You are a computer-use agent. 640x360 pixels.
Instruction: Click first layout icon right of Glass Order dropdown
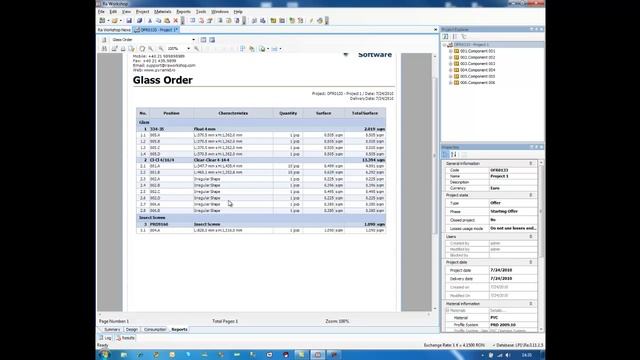tap(203, 40)
